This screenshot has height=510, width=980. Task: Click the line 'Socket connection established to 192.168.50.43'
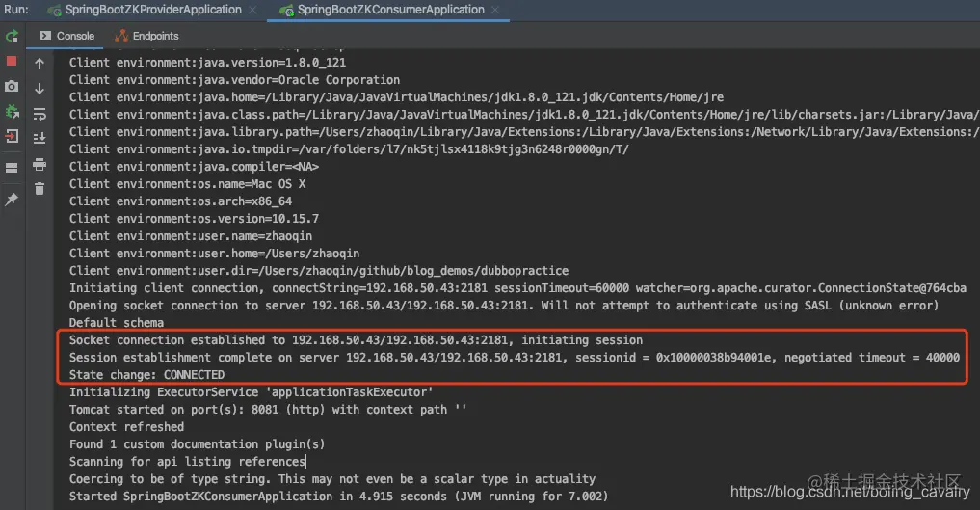click(356, 340)
